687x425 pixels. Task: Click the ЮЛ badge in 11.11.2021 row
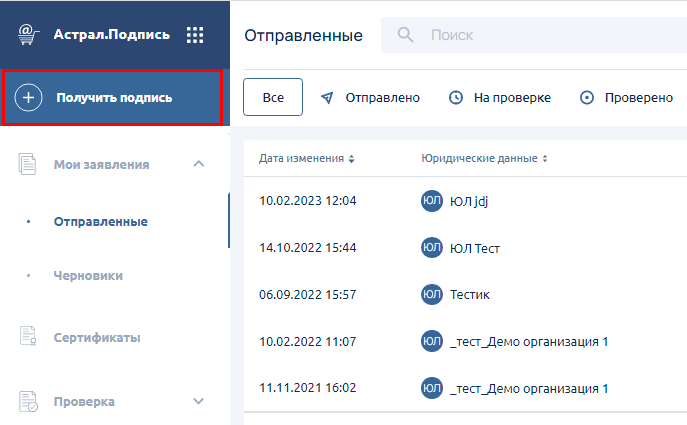[x=432, y=388]
